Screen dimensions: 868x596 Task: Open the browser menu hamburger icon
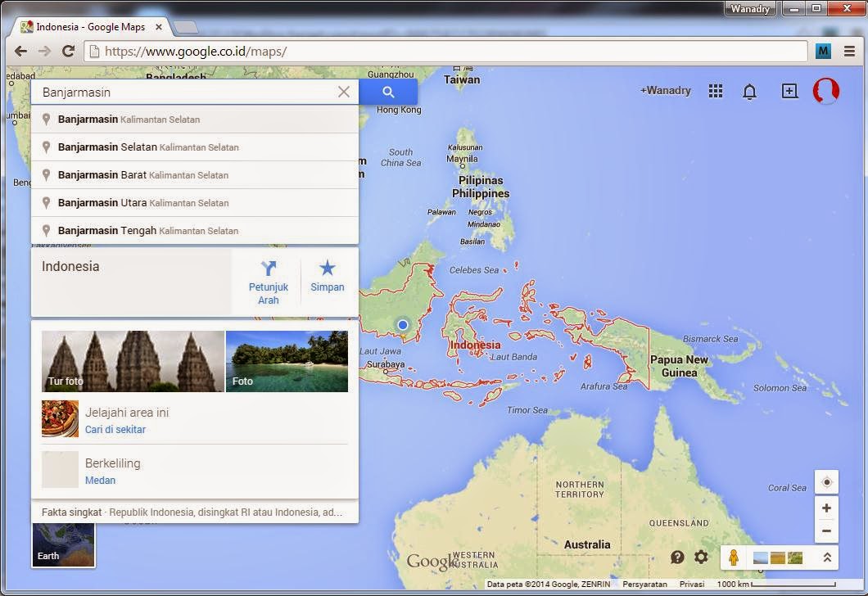850,51
